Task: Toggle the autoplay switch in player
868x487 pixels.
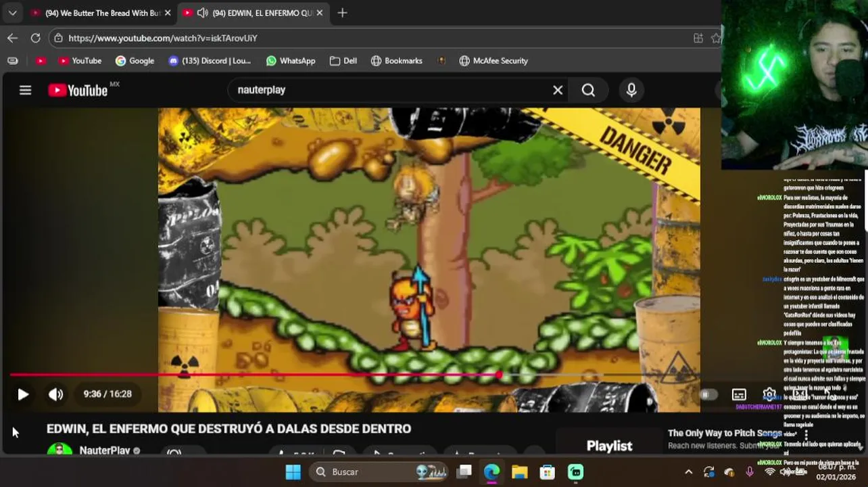Action: (708, 394)
